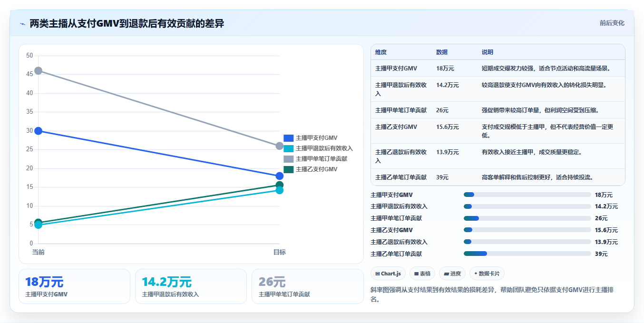Click the cyan target point at 14.2
Image resolution: width=644 pixels, height=323 pixels.
point(280,190)
